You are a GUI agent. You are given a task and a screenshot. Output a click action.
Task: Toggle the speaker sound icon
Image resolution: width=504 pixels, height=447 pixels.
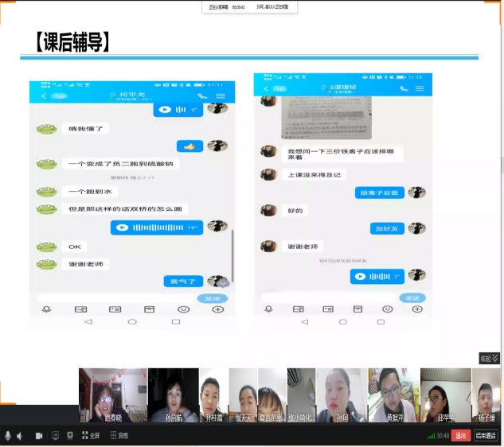coord(19,436)
